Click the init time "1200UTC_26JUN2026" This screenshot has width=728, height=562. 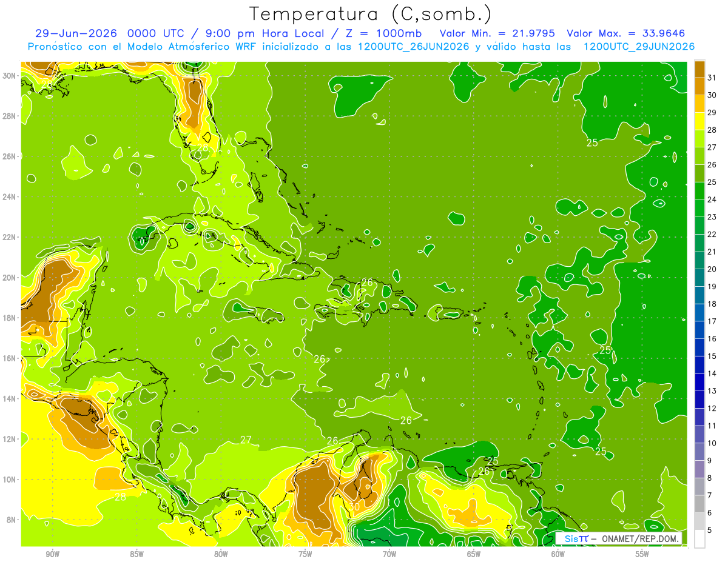coord(413,47)
